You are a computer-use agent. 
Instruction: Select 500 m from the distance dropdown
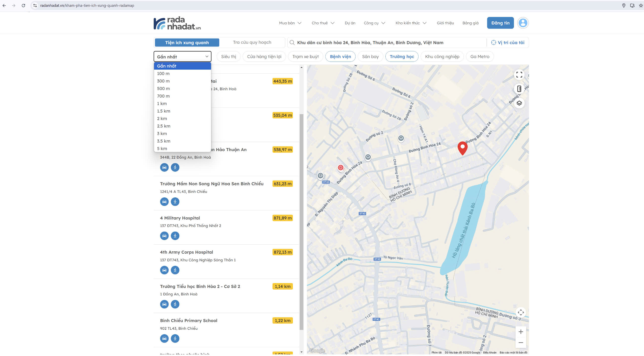[x=164, y=88]
